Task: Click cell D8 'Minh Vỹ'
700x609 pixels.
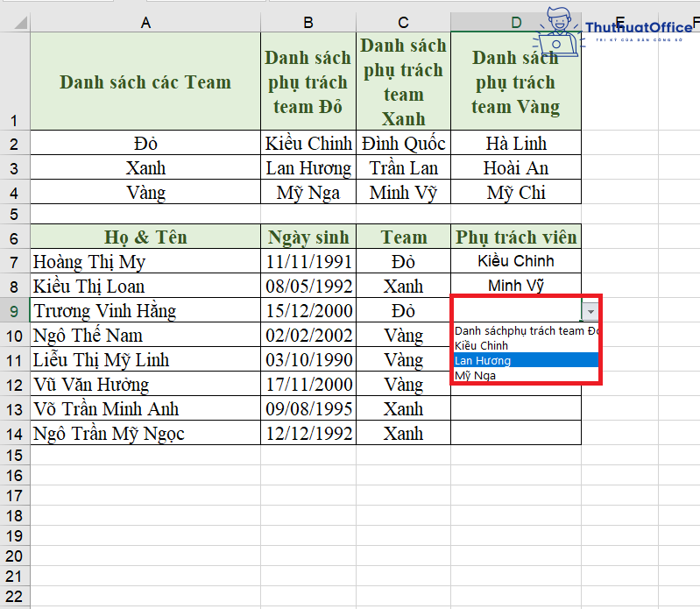Action: pyautogui.click(x=516, y=285)
